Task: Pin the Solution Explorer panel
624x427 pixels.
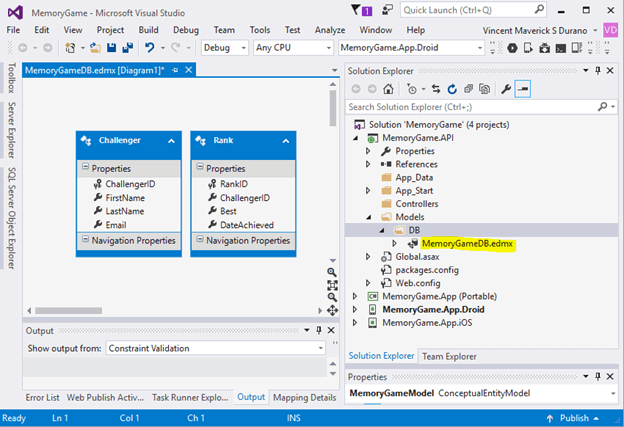Action: pyautogui.click(x=598, y=70)
